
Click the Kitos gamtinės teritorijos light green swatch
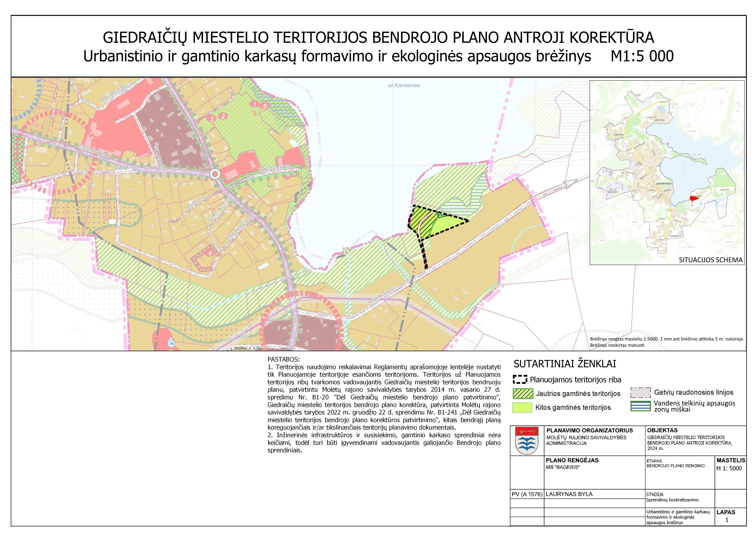[522, 407]
